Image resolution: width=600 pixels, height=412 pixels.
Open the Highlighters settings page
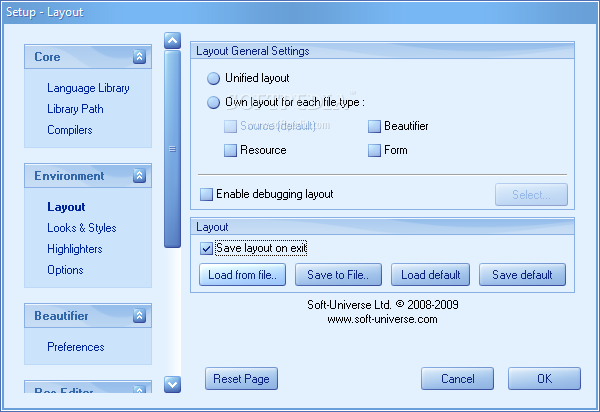(75, 249)
